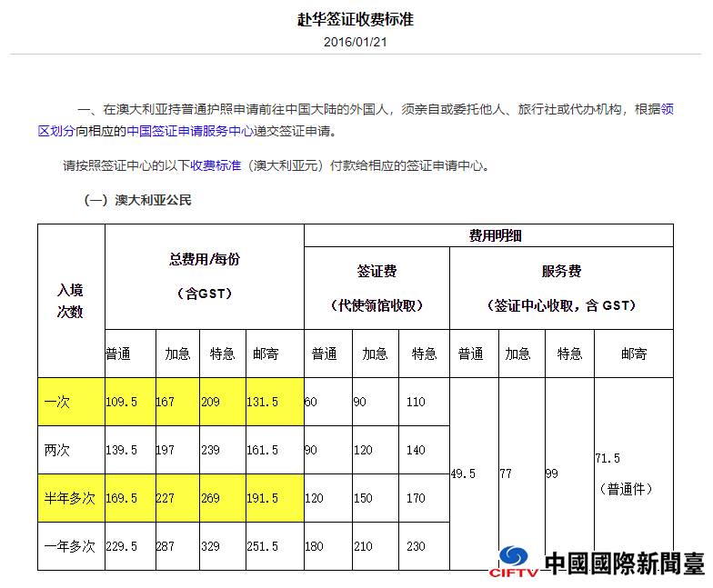Image resolution: width=713 pixels, height=588 pixels.
Task: Click the 一年多次 row label
Action: click(71, 546)
